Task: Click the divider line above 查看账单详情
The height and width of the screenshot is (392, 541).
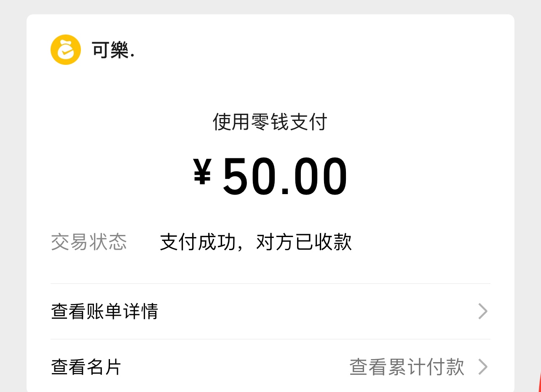Action: [x=270, y=284]
